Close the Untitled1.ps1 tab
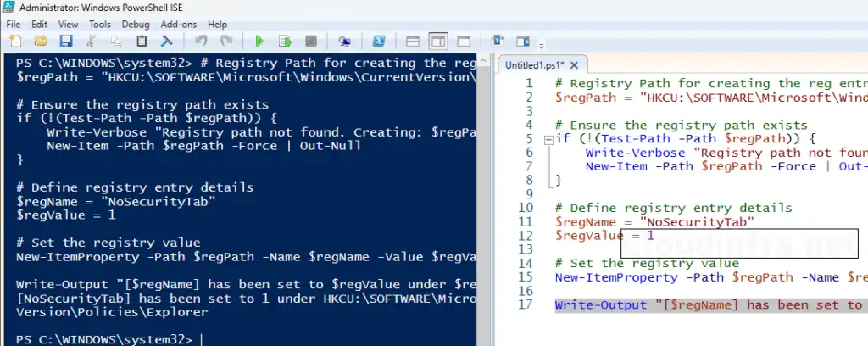Screen dimensions: 868x346 pyautogui.click(x=574, y=65)
